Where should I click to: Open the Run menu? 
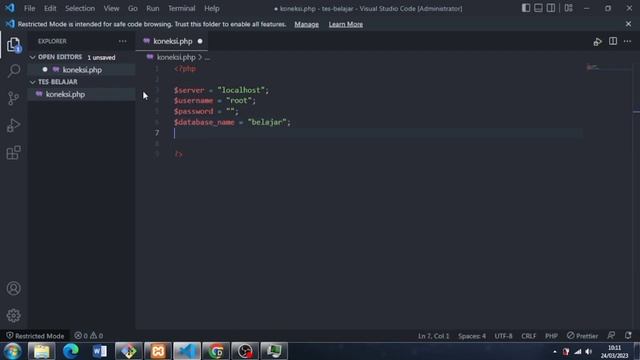tap(153, 8)
